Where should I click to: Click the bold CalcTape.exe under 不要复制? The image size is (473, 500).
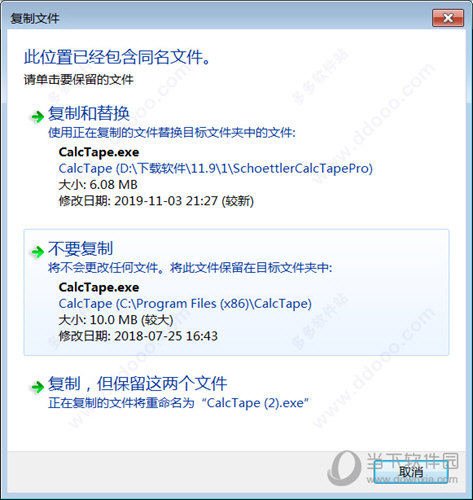coord(99,287)
